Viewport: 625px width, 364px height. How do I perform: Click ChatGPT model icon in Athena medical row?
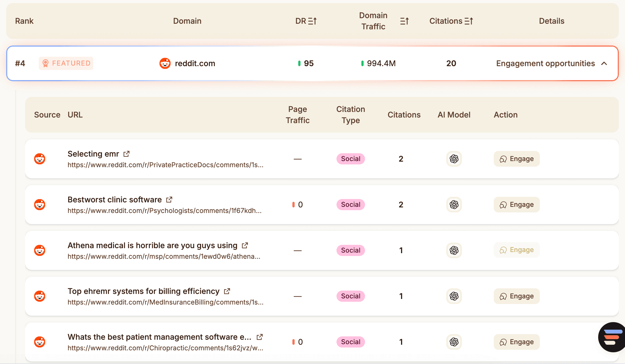(454, 250)
